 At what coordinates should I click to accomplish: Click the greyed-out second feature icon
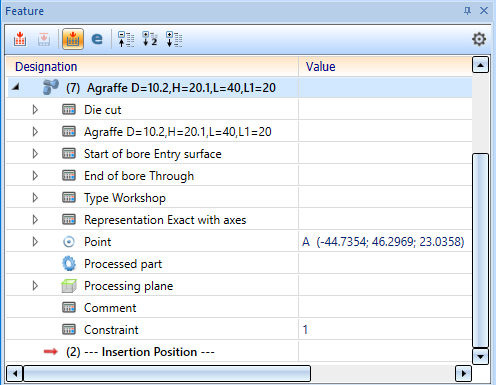click(x=44, y=39)
